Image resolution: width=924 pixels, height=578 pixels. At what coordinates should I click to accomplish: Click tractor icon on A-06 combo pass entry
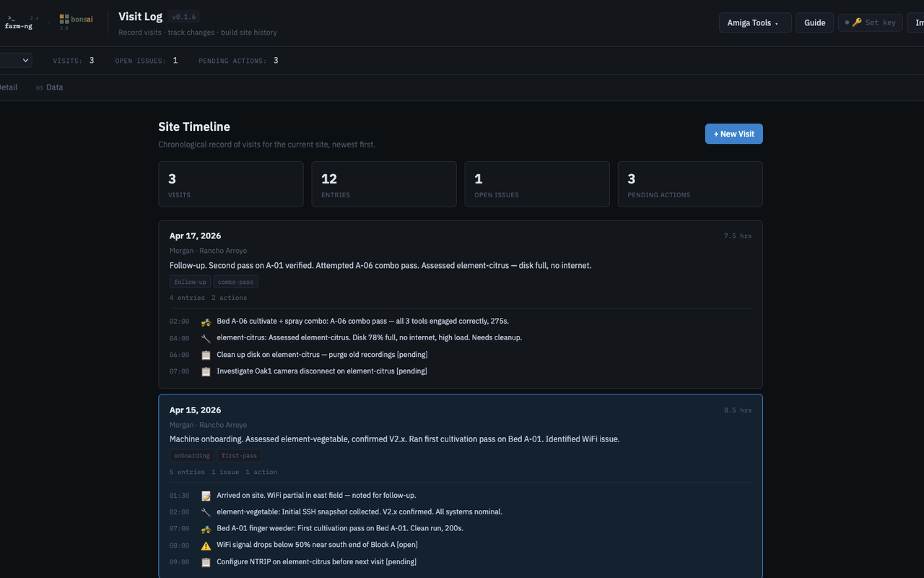click(x=206, y=322)
